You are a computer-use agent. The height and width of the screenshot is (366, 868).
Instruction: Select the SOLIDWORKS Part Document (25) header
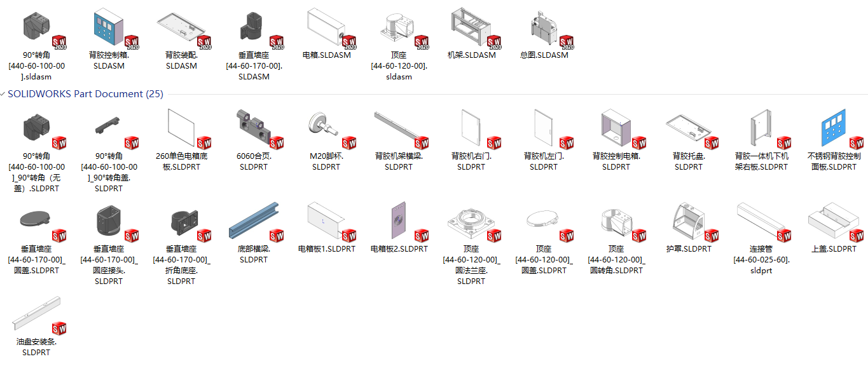(x=85, y=94)
